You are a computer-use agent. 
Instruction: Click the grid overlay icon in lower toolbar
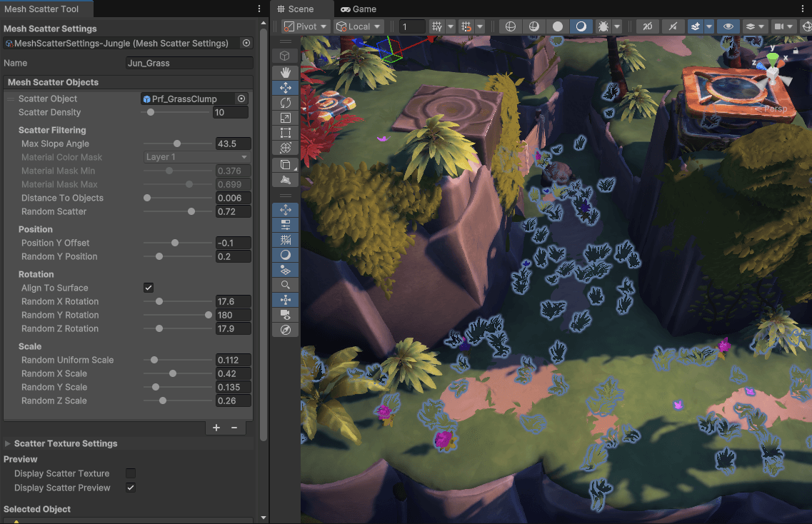286,240
